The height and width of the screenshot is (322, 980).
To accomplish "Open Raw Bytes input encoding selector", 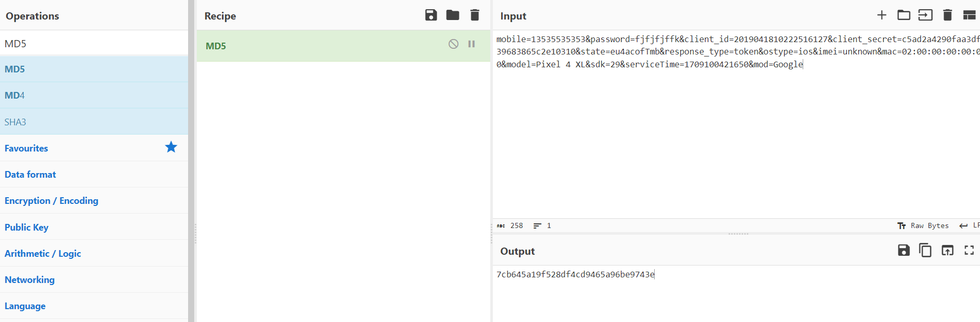I will pos(923,226).
